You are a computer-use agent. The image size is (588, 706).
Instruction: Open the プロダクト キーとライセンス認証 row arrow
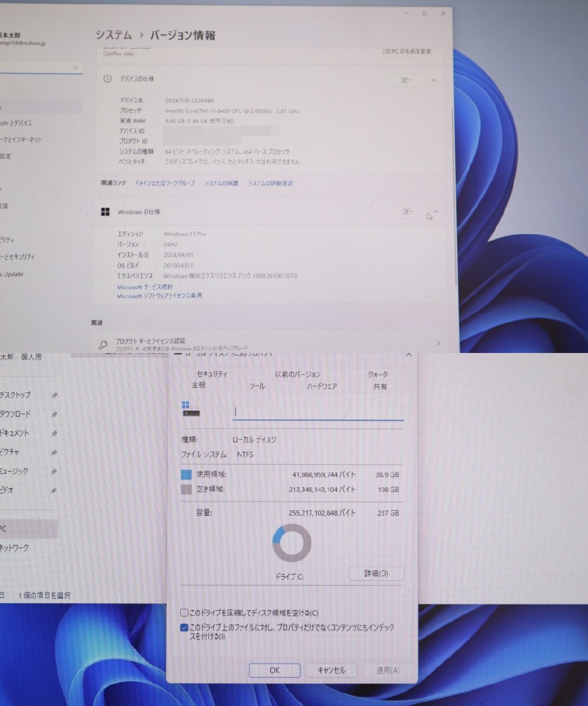click(438, 343)
